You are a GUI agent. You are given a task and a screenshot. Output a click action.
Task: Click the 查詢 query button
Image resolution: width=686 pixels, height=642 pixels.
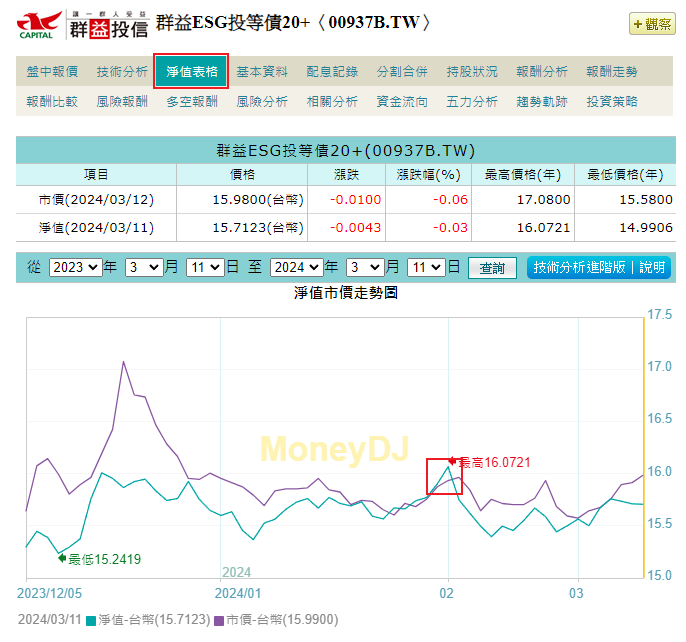(492, 268)
